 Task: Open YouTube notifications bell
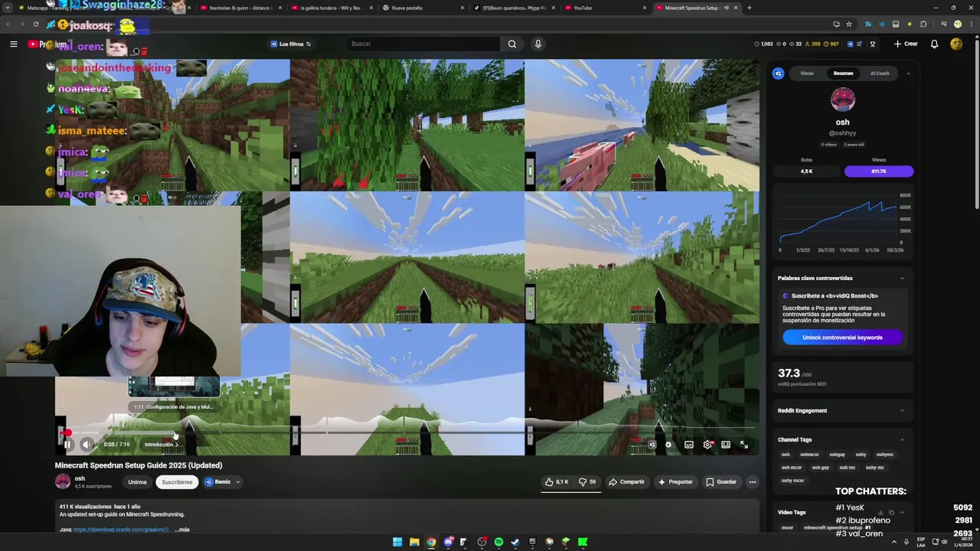934,44
